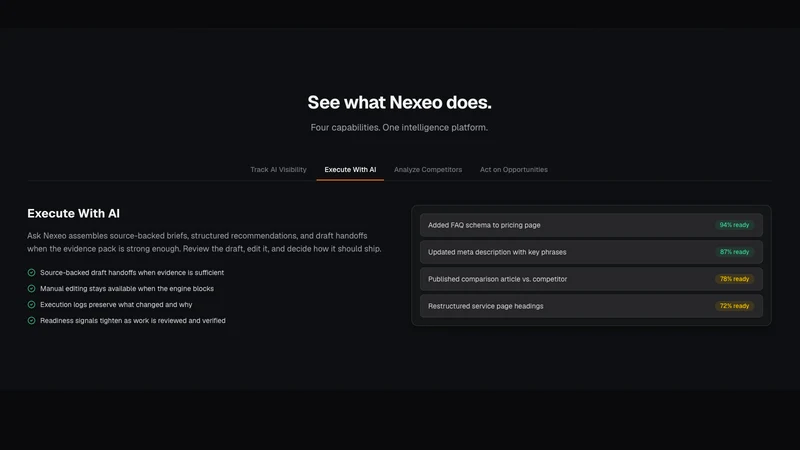Click the Ask Nexeo assembles source-backed briefs paragraph
Screen dimensions: 800x450
pyautogui.click(x=204, y=242)
